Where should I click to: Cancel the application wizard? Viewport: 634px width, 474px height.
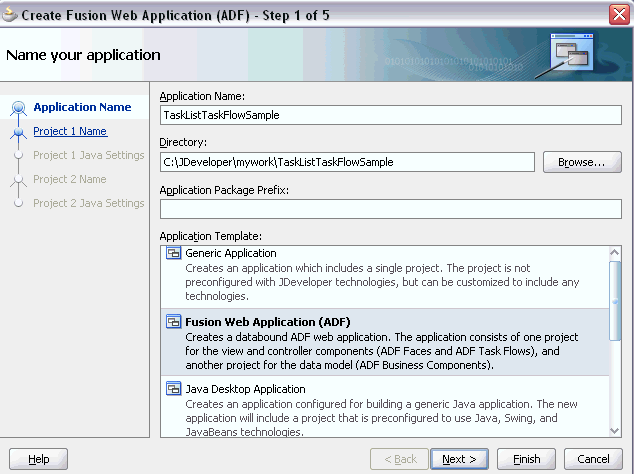tap(593, 459)
